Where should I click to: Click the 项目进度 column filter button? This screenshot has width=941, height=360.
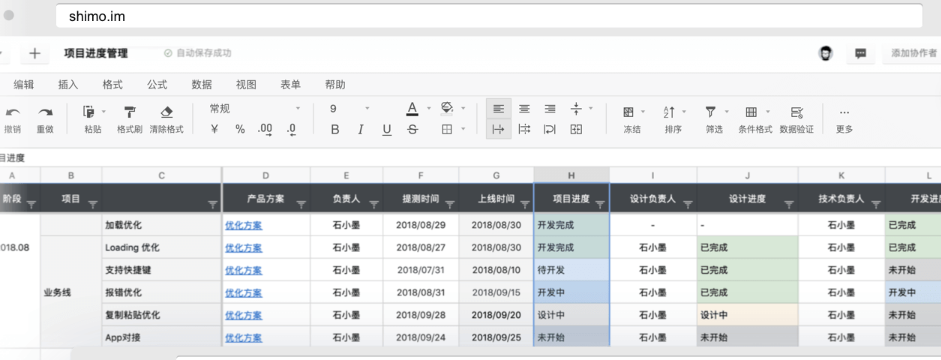[x=600, y=205]
